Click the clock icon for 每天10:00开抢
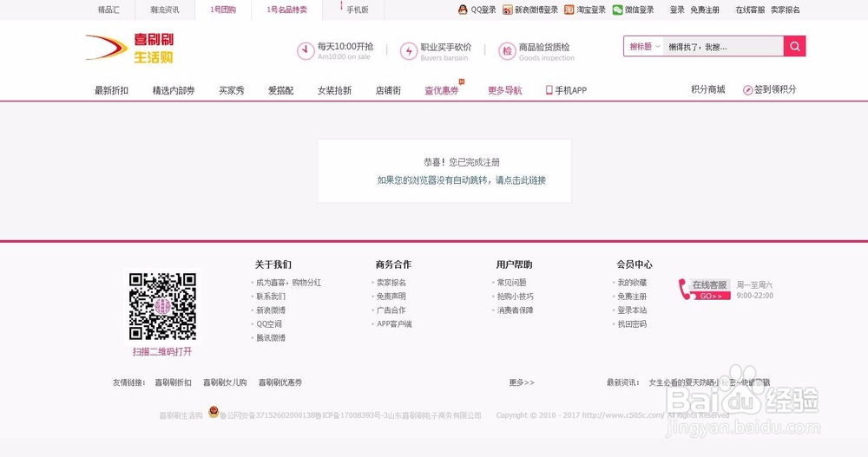Image resolution: width=868 pixels, height=457 pixels. click(306, 51)
